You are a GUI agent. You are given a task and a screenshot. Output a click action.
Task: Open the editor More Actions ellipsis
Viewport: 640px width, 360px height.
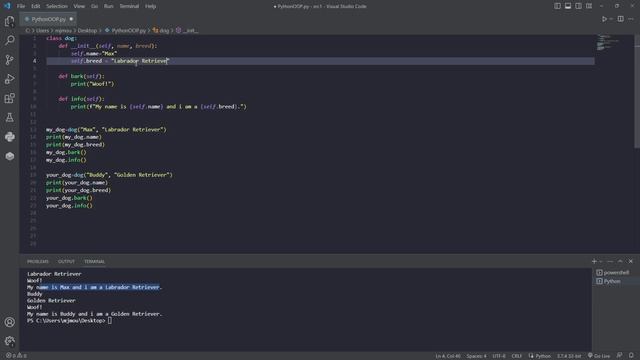(631, 19)
